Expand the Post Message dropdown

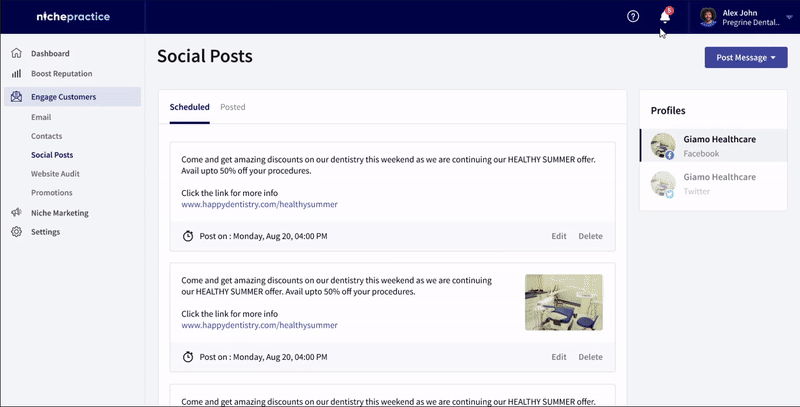click(x=746, y=58)
